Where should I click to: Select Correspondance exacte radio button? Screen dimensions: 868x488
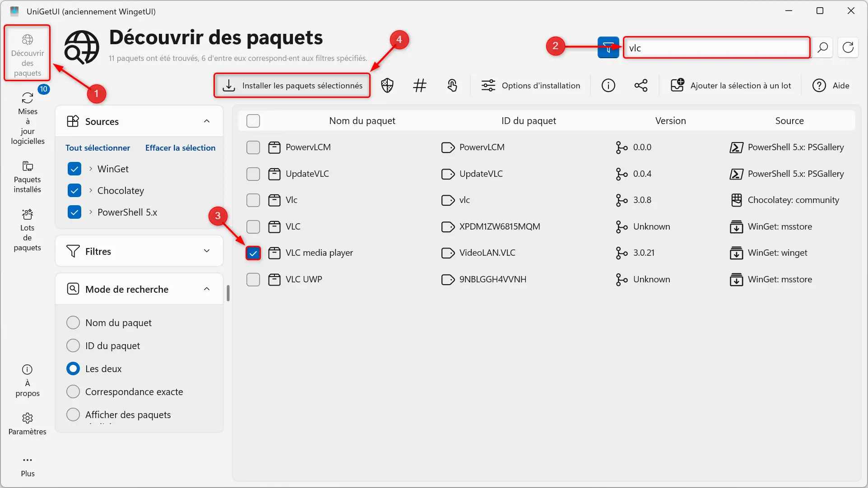tap(73, 391)
